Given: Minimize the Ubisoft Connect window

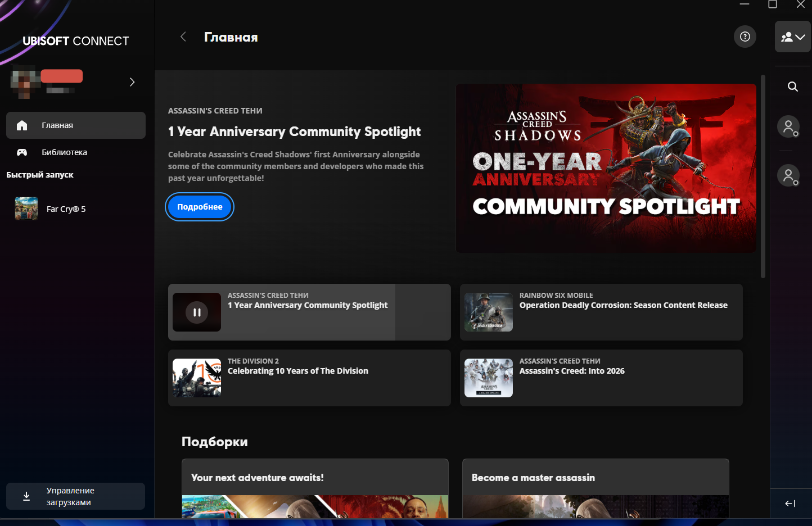Looking at the screenshot, I should tap(745, 4).
